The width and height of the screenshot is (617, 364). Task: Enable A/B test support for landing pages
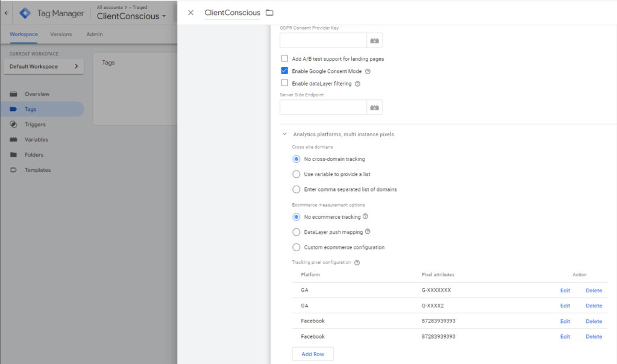pyautogui.click(x=284, y=59)
